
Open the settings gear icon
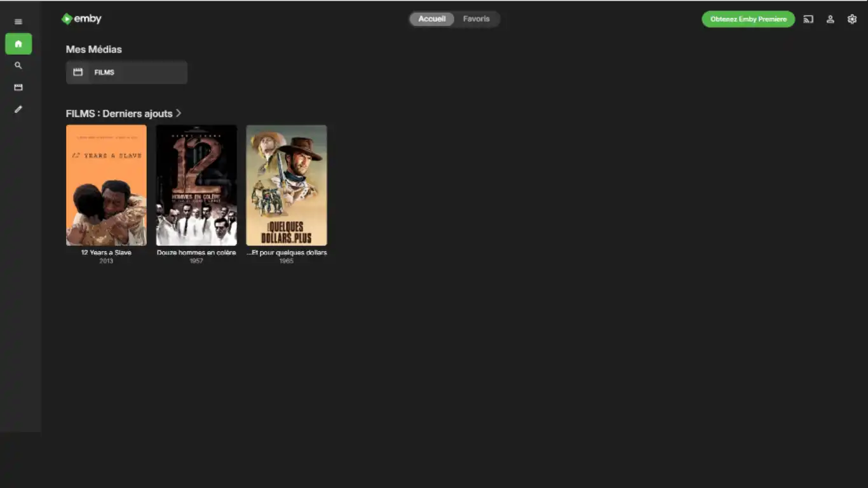(x=852, y=19)
